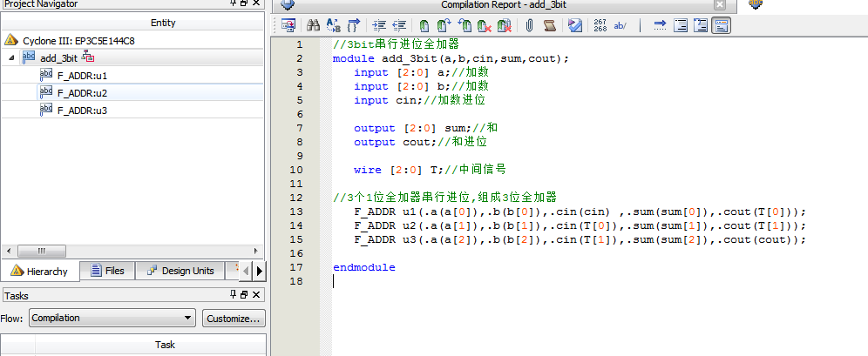868x356 pixels.
Task: Toggle bookmark using the green bookmark icon
Action: click(424, 25)
